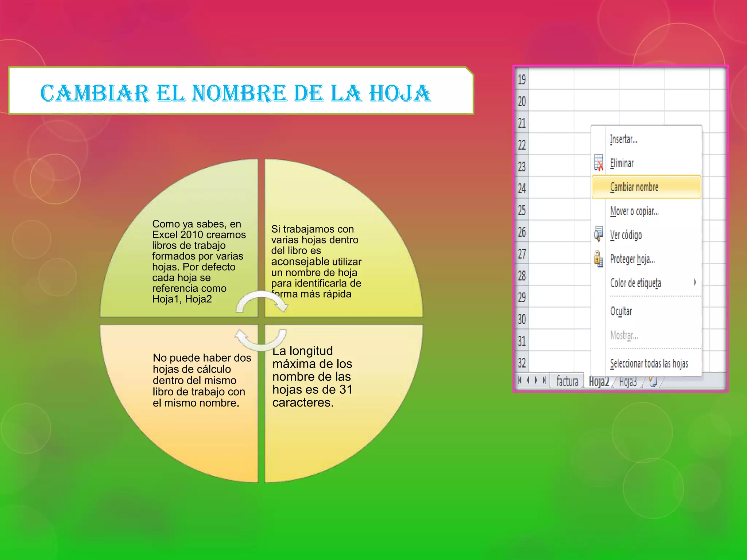Choose Proteger hoja... menu entry

646,259
